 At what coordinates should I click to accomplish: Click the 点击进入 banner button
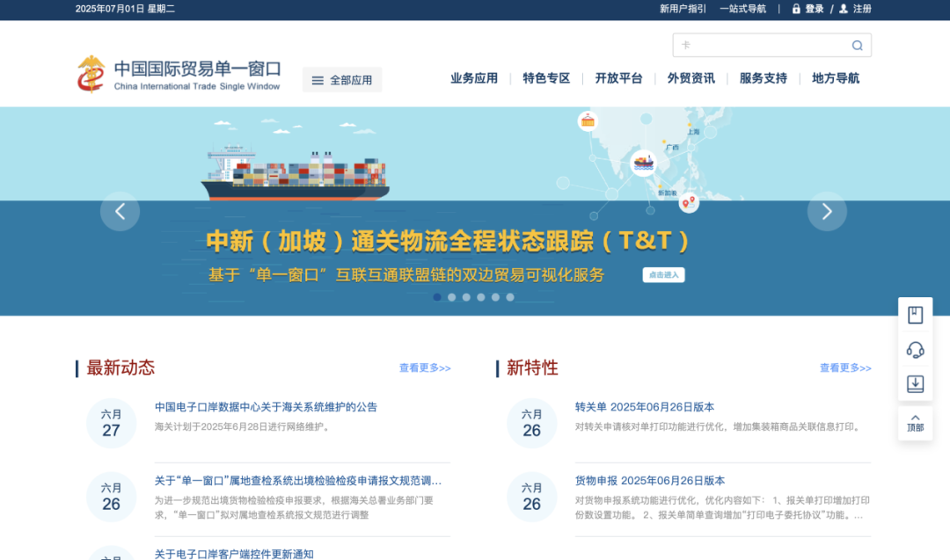tap(663, 274)
